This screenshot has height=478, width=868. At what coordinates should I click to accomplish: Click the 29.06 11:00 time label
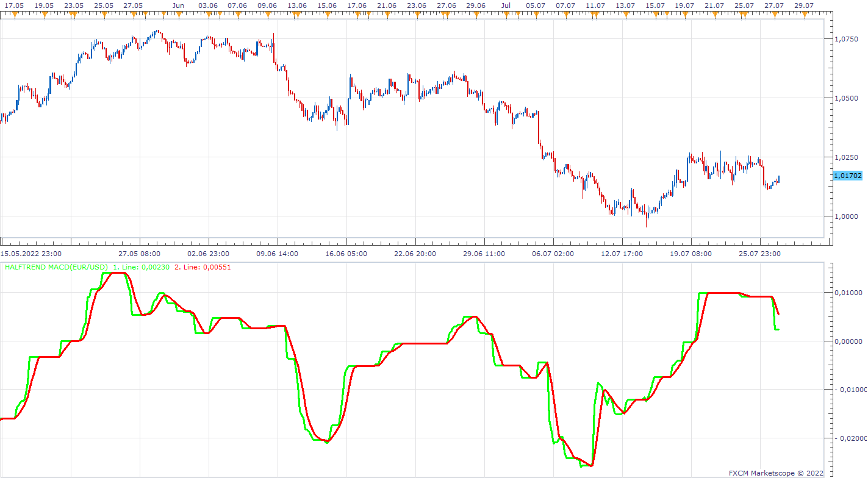(x=484, y=254)
